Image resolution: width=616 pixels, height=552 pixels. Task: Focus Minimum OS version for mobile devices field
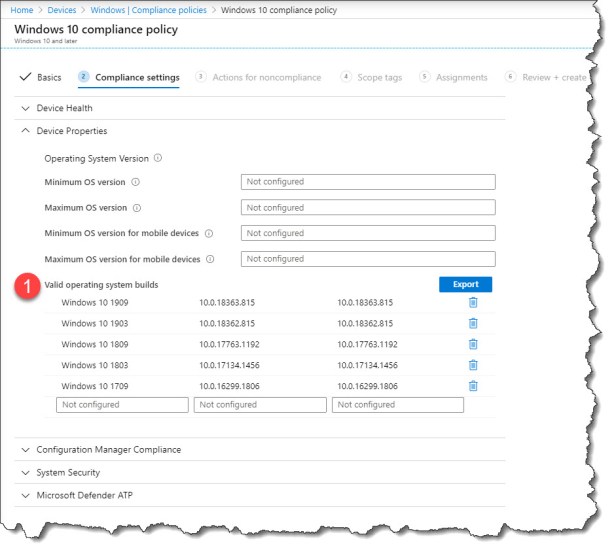click(x=368, y=233)
